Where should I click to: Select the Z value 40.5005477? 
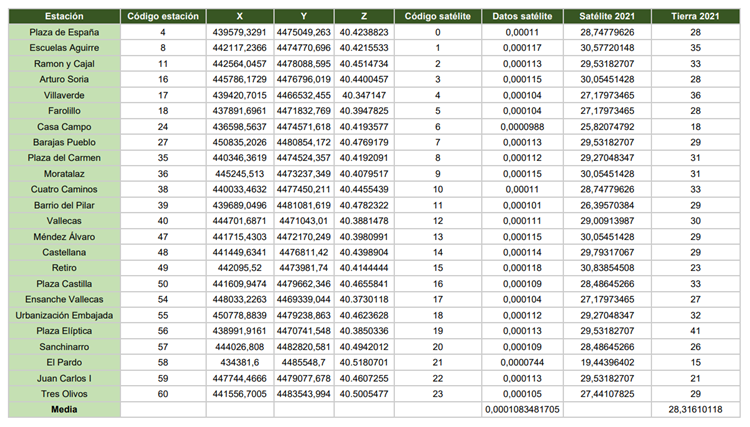pyautogui.click(x=364, y=394)
